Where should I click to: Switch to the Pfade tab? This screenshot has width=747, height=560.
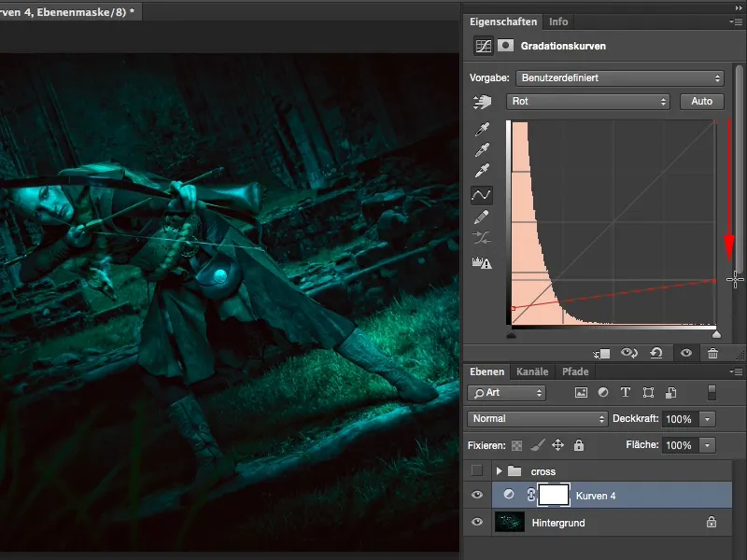[575, 371]
